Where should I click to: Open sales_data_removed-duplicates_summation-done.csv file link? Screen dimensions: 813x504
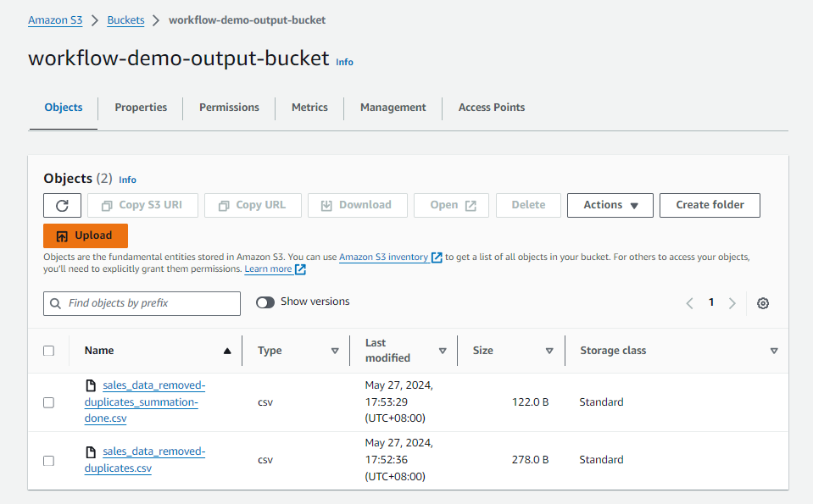tap(145, 402)
